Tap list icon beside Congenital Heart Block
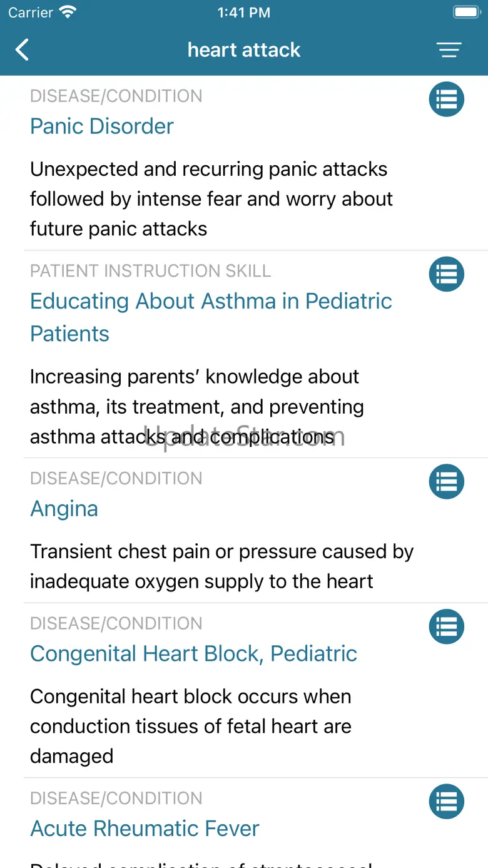Image resolution: width=488 pixels, height=868 pixels. (x=446, y=626)
